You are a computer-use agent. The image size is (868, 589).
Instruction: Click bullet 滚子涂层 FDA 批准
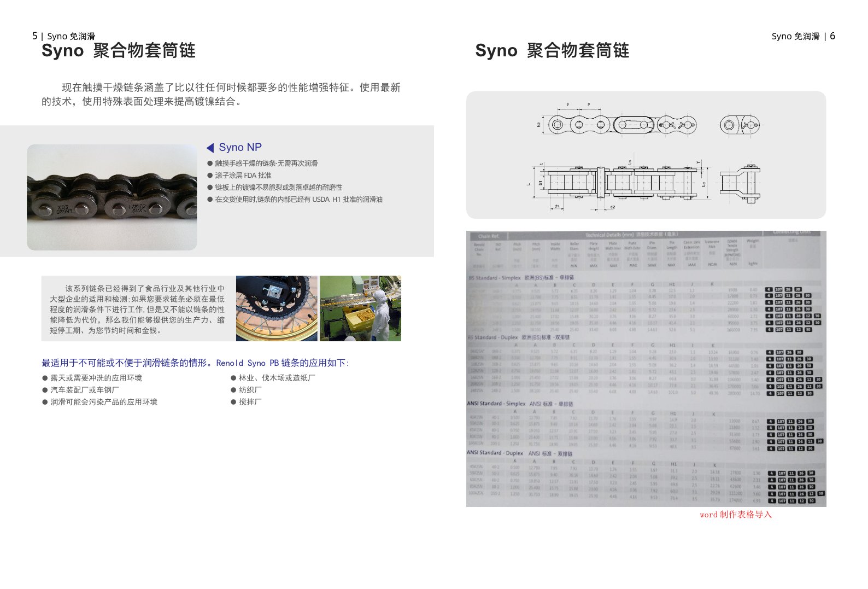[239, 176]
